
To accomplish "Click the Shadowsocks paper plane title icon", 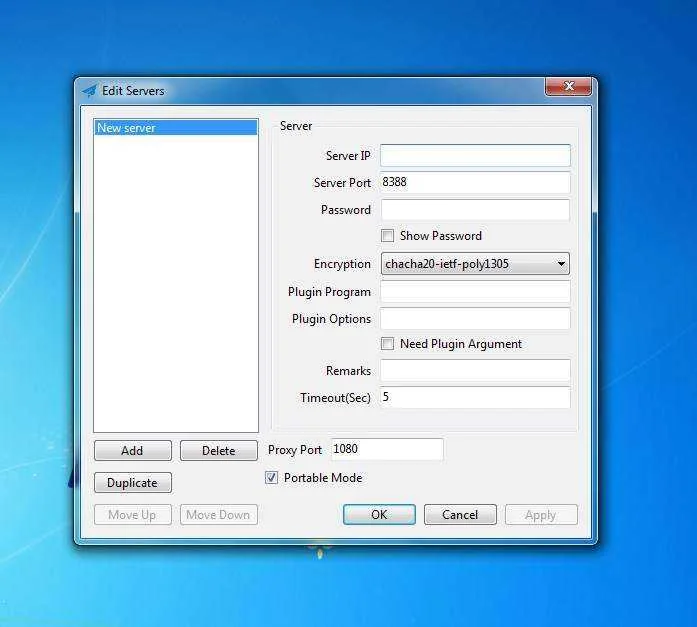I will pyautogui.click(x=89, y=91).
